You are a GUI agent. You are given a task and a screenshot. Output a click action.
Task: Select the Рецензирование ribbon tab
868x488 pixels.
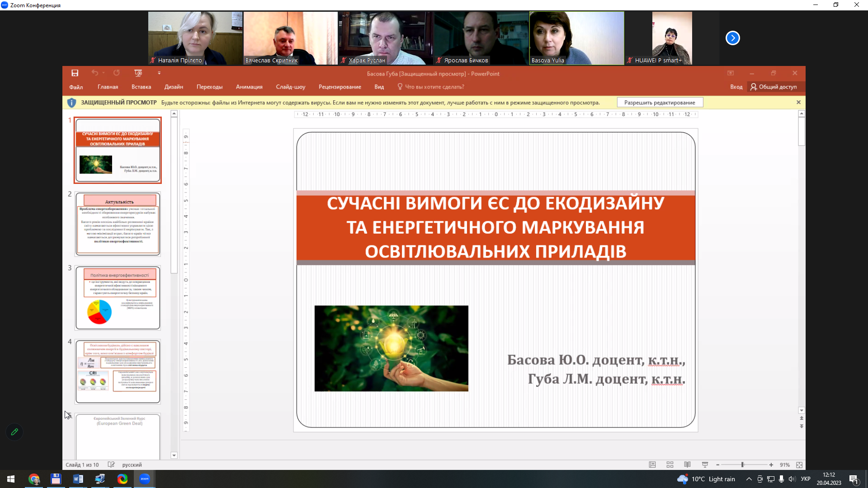pos(340,87)
